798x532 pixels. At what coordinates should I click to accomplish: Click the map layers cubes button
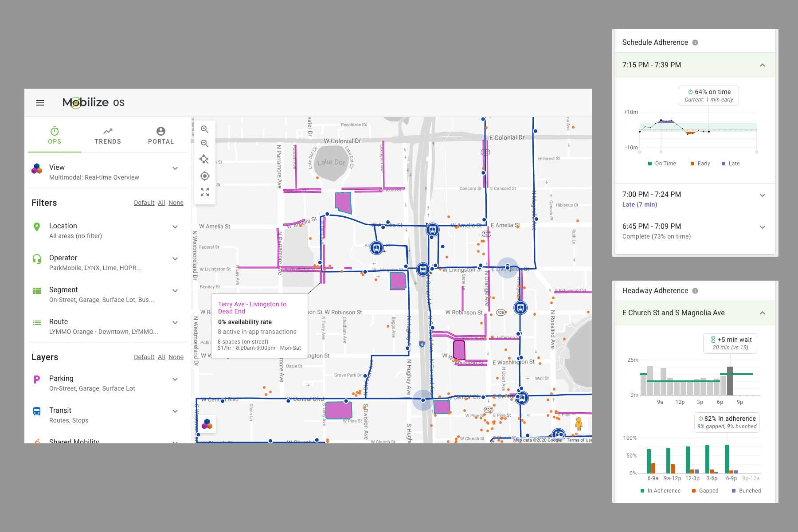[x=207, y=424]
